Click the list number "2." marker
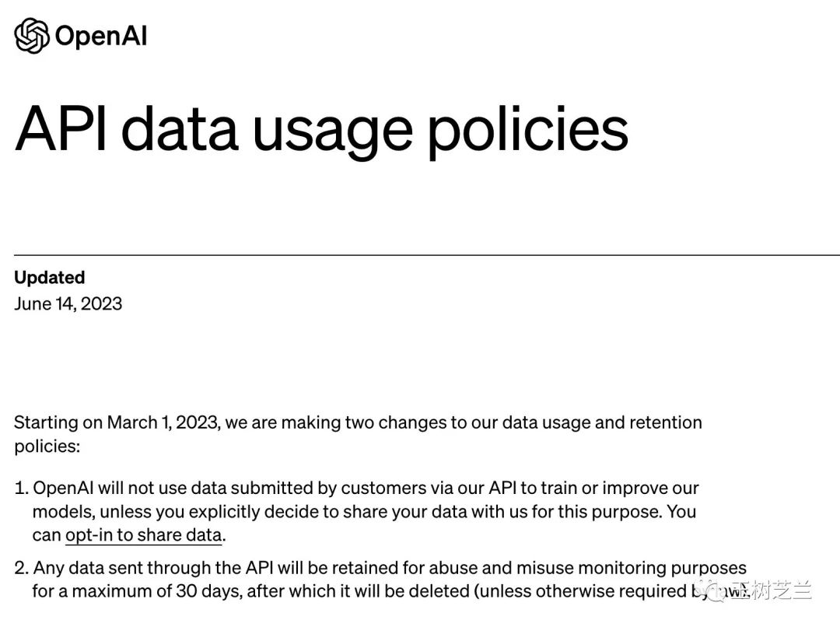 pyautogui.click(x=22, y=568)
